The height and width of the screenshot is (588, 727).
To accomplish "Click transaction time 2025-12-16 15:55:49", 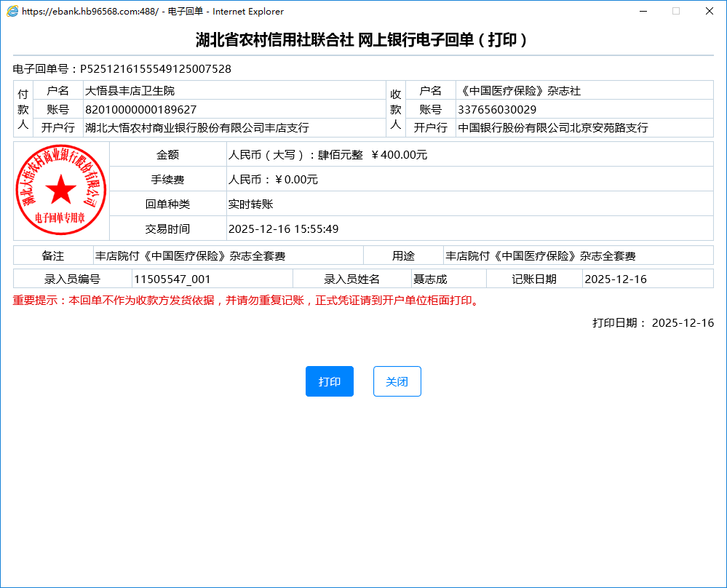I will [x=283, y=229].
